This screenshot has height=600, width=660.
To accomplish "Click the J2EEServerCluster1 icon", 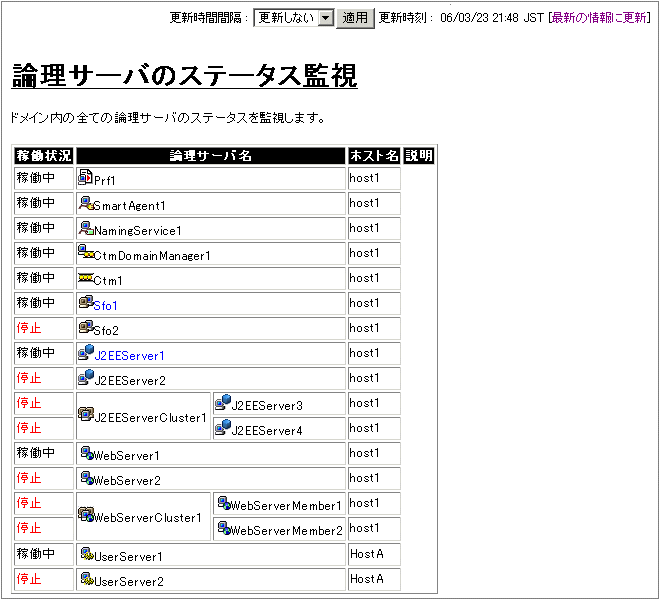I will (86, 414).
